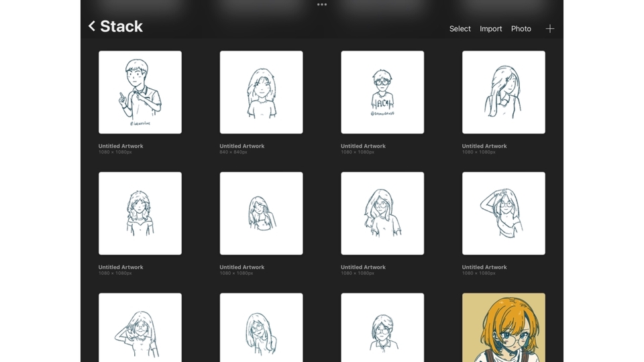Open the smallest long-haired girl sketch in second row
Screen dimensions: 644x362
point(261,213)
